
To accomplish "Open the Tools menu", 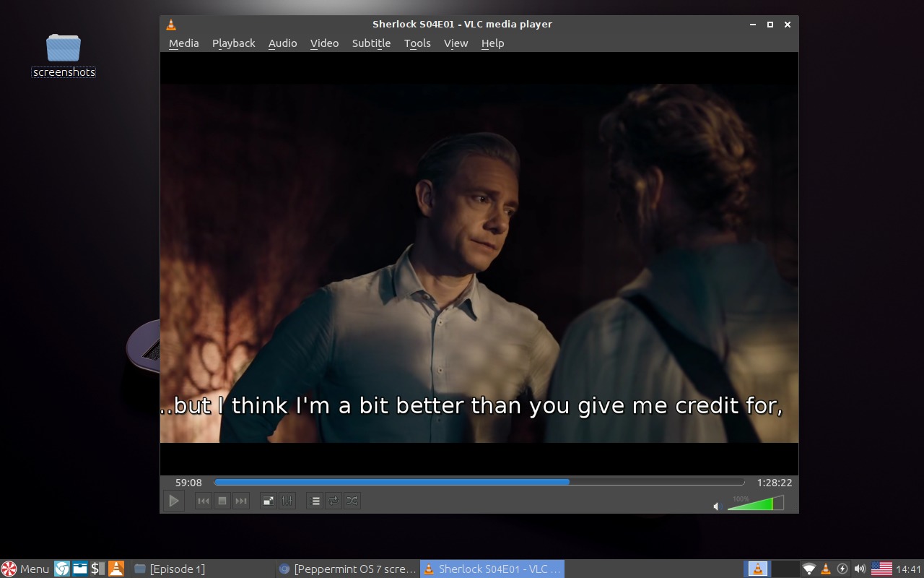I will pos(417,43).
